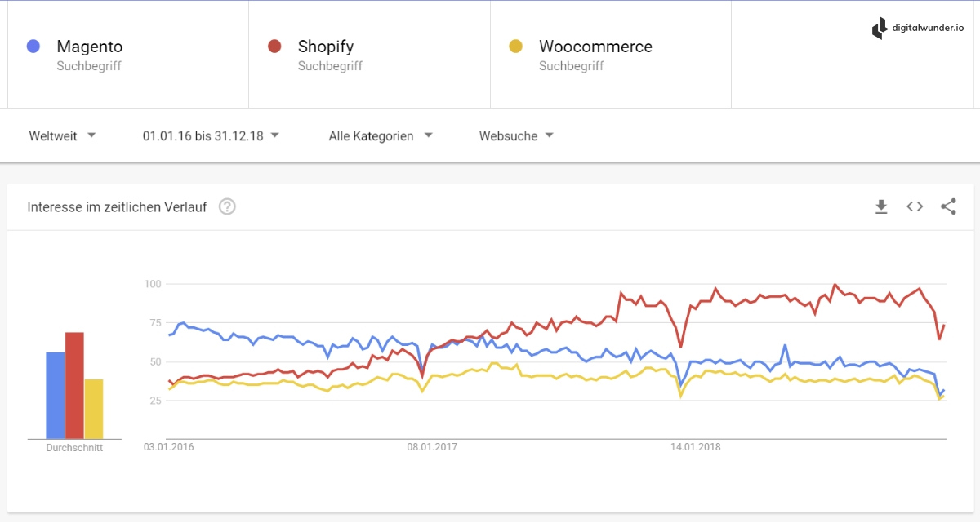
Task: Open the Websuche search type dropdown
Action: point(516,135)
